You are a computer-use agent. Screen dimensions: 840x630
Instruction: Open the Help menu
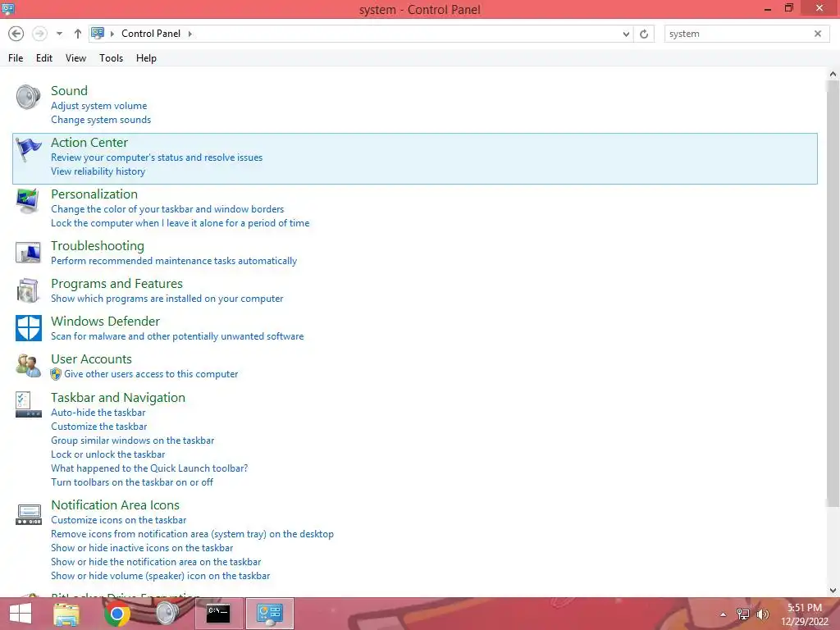[146, 58]
